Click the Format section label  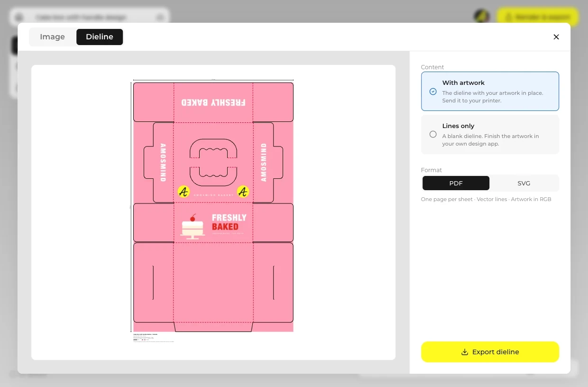(x=432, y=170)
